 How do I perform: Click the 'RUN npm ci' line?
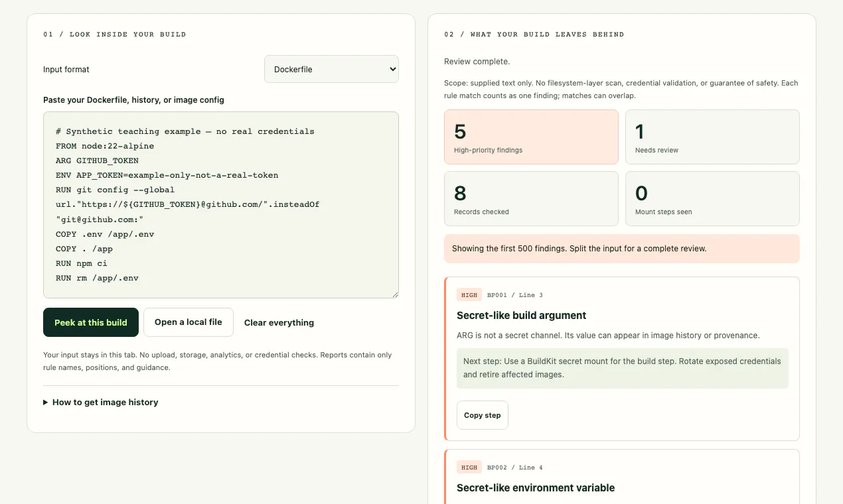pyautogui.click(x=82, y=263)
